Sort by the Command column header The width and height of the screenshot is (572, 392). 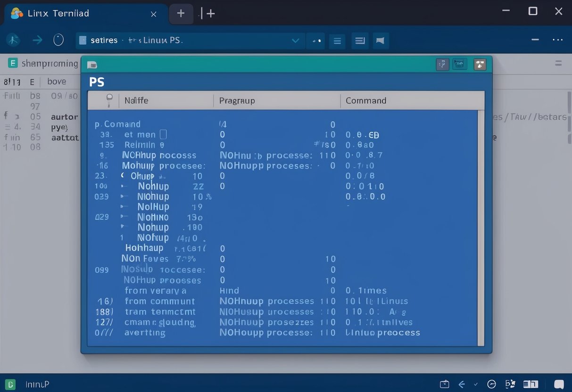click(x=365, y=100)
